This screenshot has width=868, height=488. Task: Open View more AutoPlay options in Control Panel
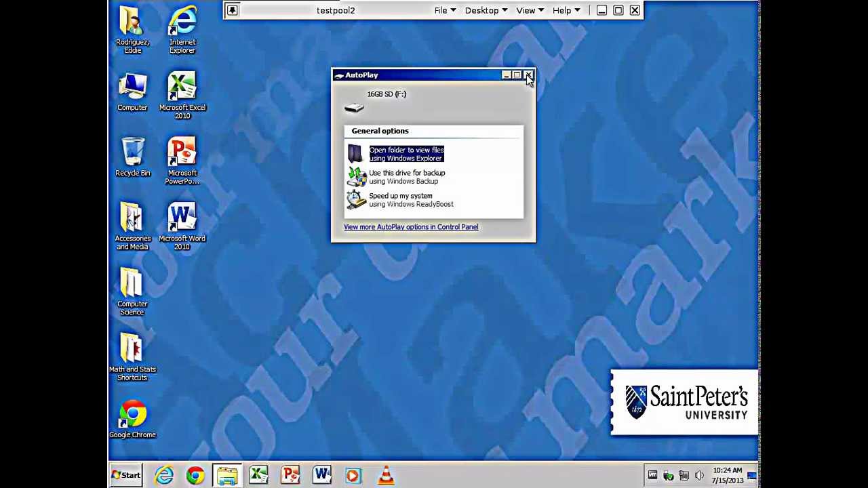pos(411,227)
